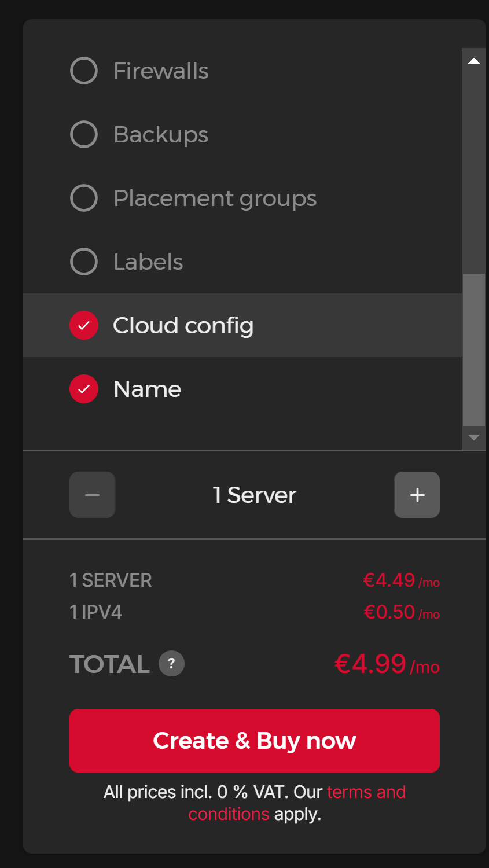The image size is (489, 868).
Task: Open the Placement groups section label
Action: (215, 198)
